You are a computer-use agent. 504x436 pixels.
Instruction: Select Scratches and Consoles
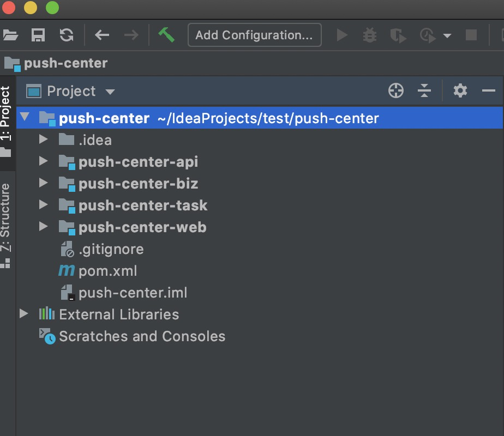click(x=142, y=336)
